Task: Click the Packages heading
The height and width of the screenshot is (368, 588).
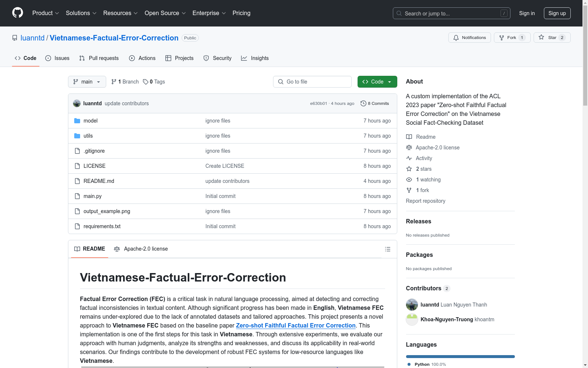Action: tap(419, 255)
